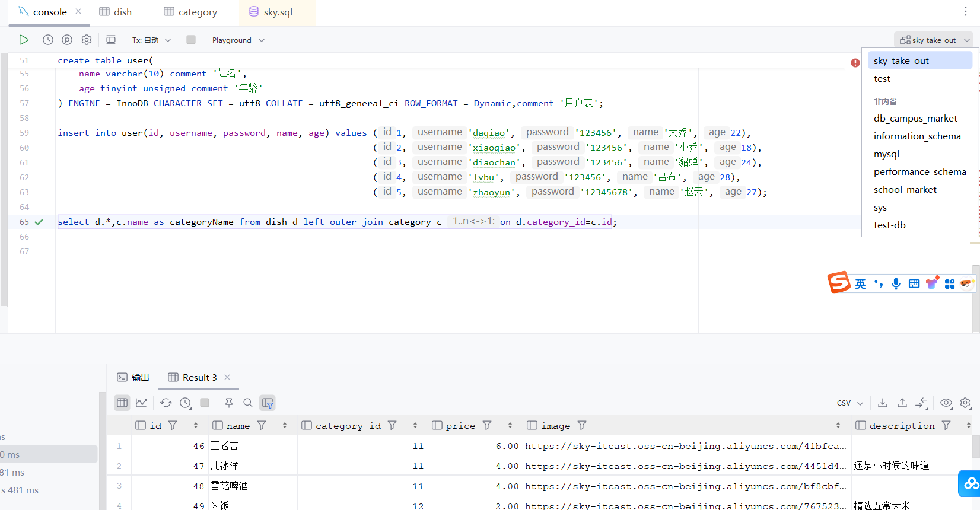Screen dimensions: 980x510
Task: Switch results to table view icon
Action: coord(122,403)
